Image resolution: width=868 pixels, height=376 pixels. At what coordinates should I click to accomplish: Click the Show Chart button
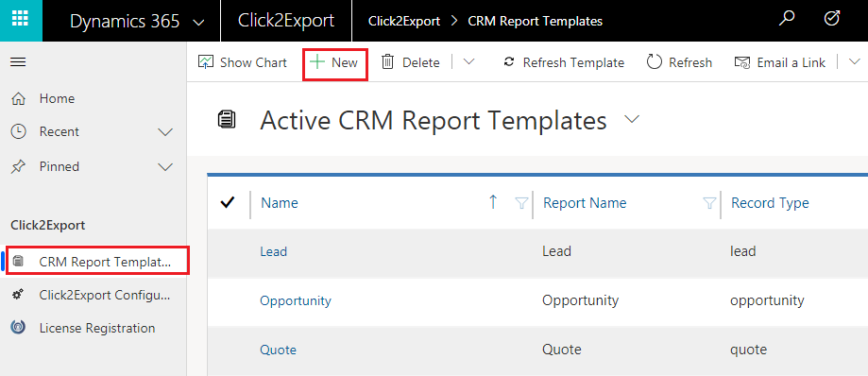pos(243,62)
